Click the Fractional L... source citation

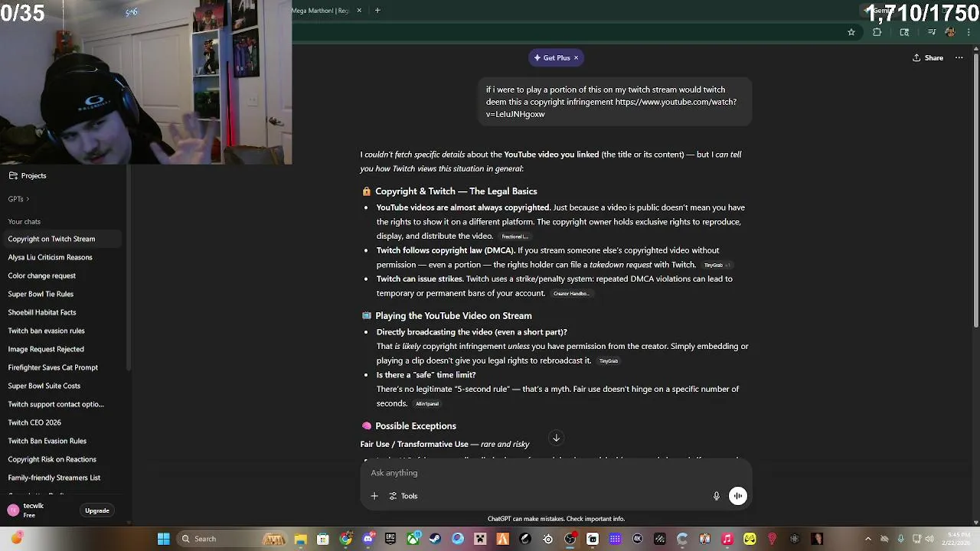click(514, 236)
